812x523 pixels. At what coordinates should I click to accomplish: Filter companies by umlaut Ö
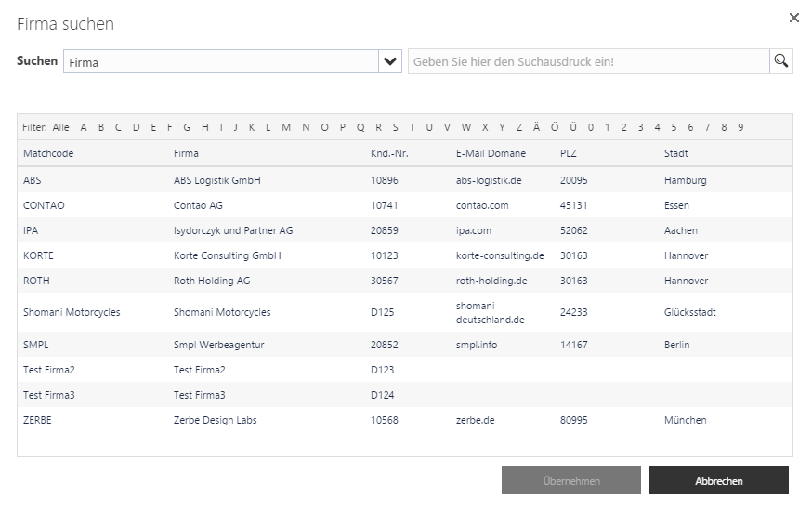tap(555, 127)
